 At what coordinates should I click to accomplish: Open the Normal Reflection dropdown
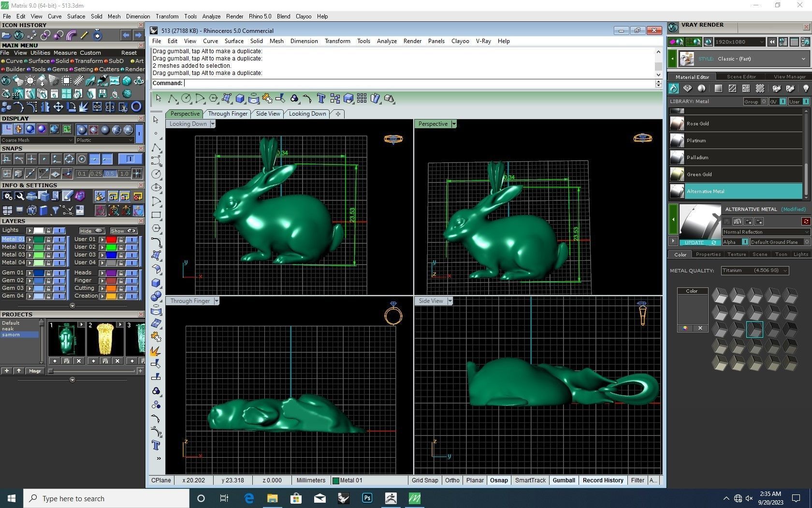click(766, 232)
